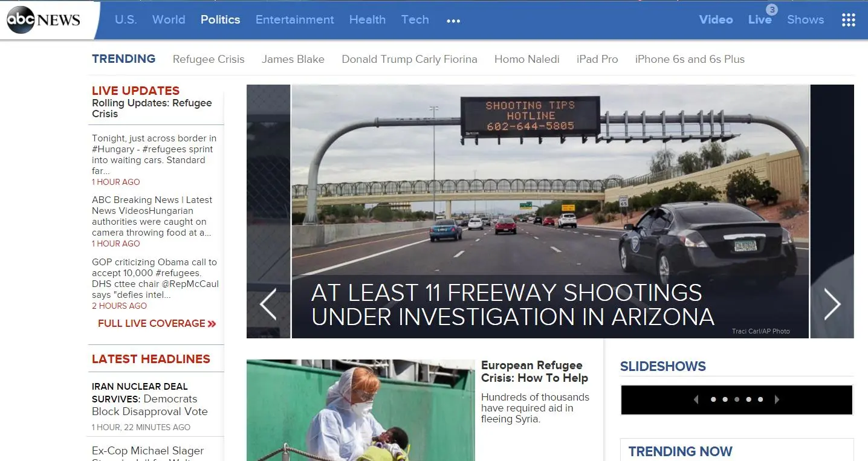Image resolution: width=868 pixels, height=461 pixels.
Task: Expand the ellipsis navigation overflow menu
Action: pos(453,20)
